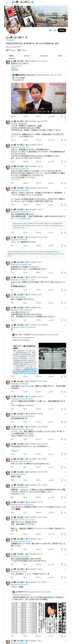Switch to the Replies tab
This screenshot has width=72, height=644.
coord(27,56)
